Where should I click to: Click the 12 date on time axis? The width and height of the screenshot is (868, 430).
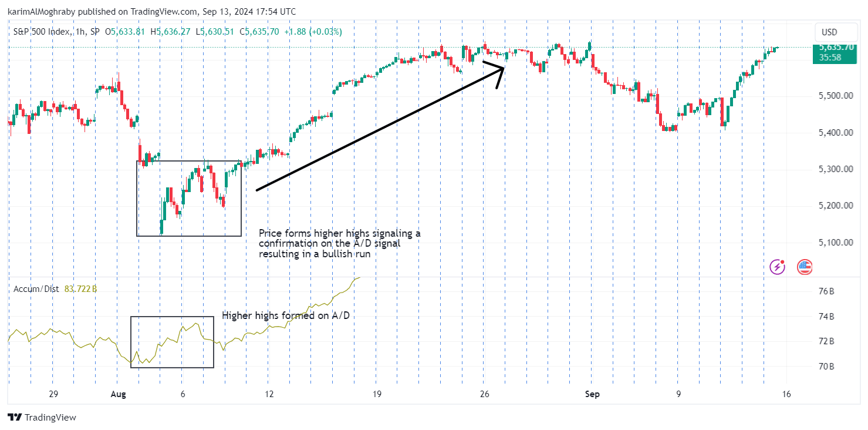tap(269, 394)
